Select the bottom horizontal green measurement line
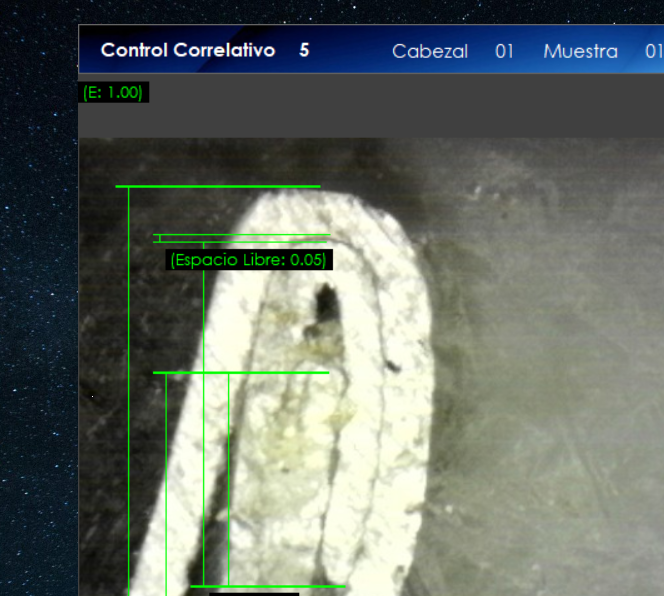Image resolution: width=664 pixels, height=596 pixels. tap(268, 586)
